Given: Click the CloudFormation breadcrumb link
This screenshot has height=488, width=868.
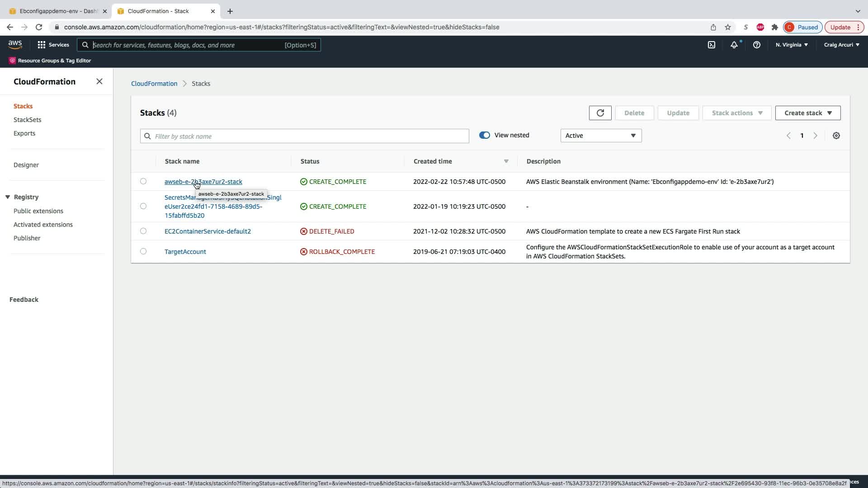Looking at the screenshot, I should click(154, 84).
